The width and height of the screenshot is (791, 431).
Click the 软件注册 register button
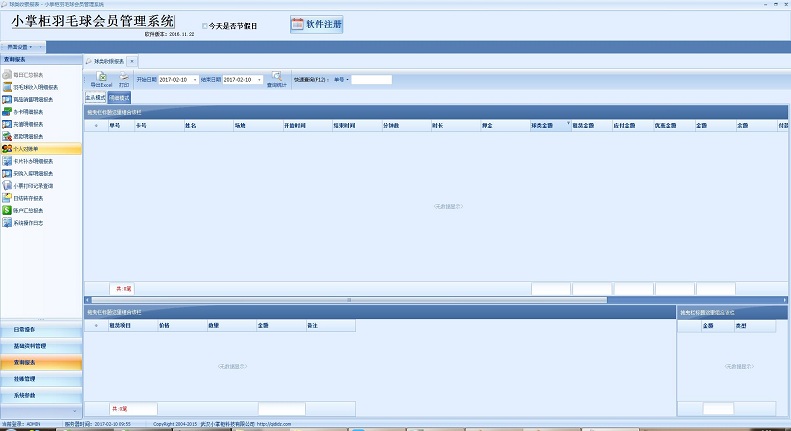pyautogui.click(x=316, y=24)
